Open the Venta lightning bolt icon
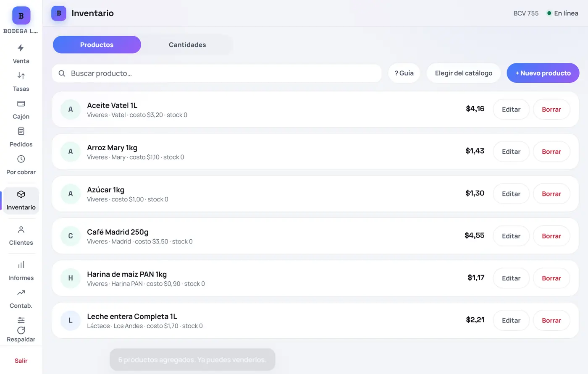The width and height of the screenshot is (588, 374). 21,48
